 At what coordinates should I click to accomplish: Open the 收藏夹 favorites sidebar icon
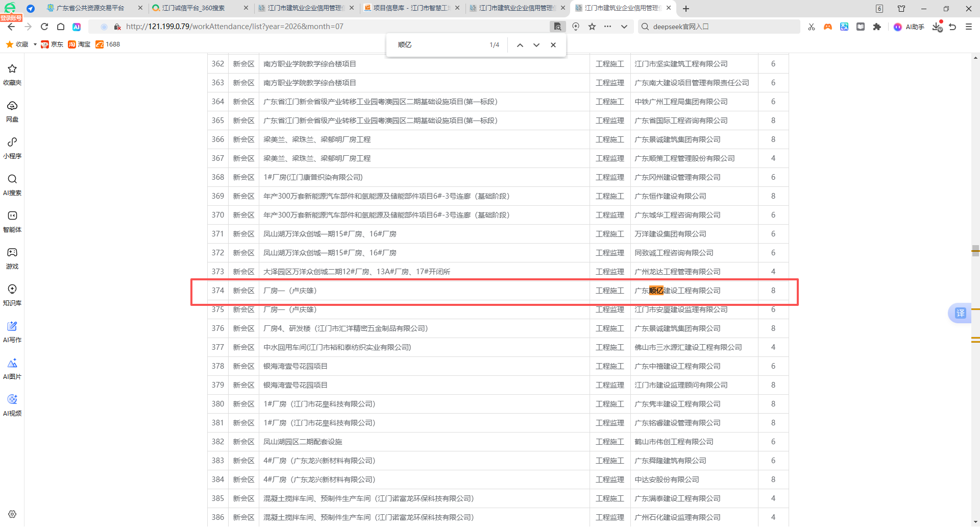coord(12,75)
